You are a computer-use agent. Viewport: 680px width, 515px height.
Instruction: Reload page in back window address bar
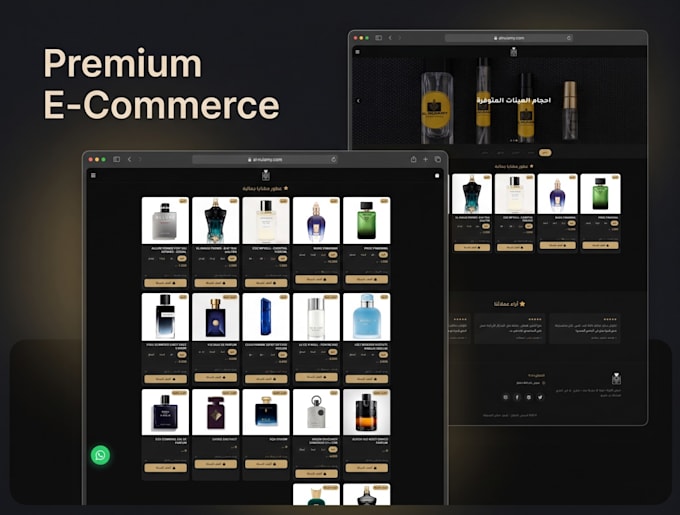coord(569,38)
